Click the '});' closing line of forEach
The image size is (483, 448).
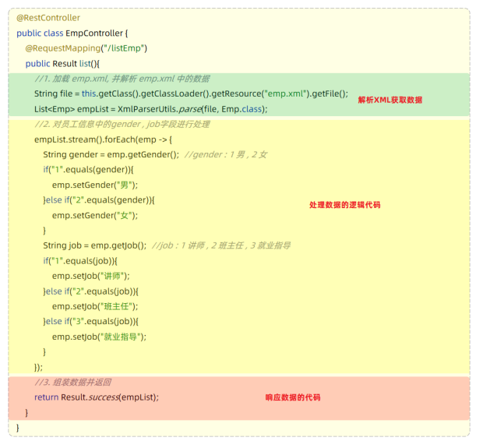(x=38, y=367)
